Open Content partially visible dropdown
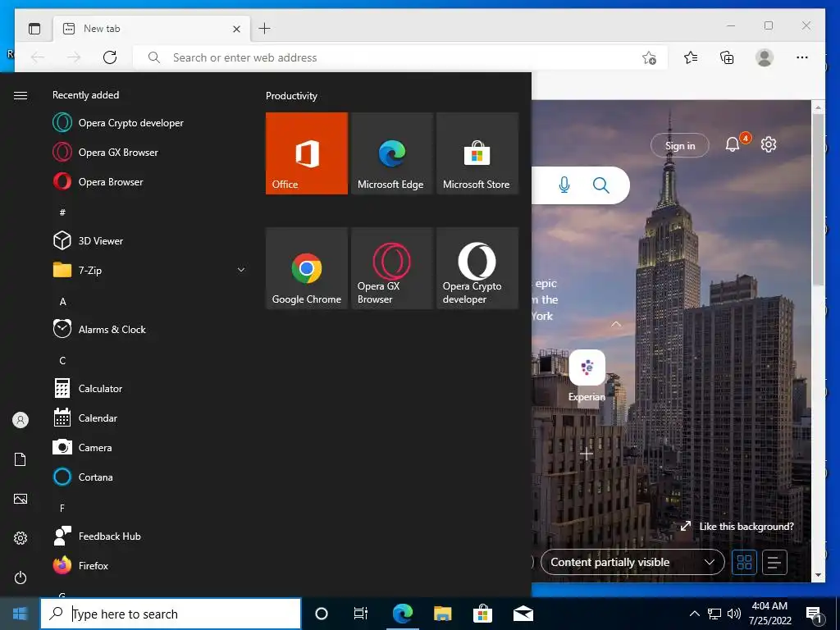The height and width of the screenshot is (630, 840). [632, 562]
